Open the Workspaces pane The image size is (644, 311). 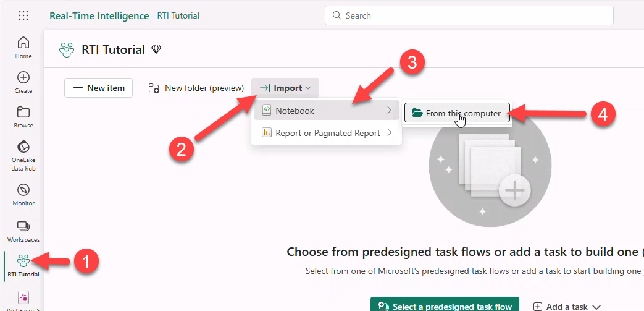click(23, 231)
